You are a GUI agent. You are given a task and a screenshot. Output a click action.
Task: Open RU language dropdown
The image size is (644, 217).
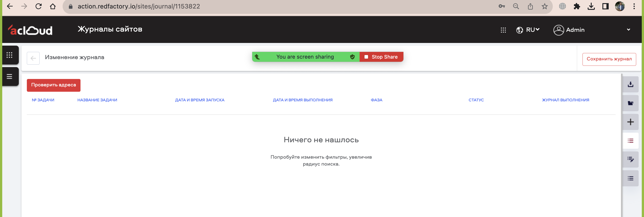click(528, 30)
